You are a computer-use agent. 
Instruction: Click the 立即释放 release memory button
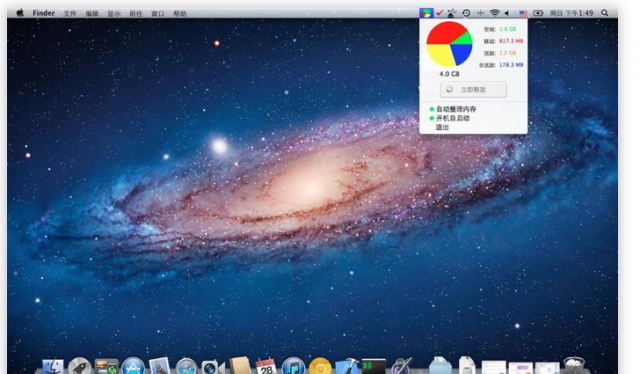(473, 89)
